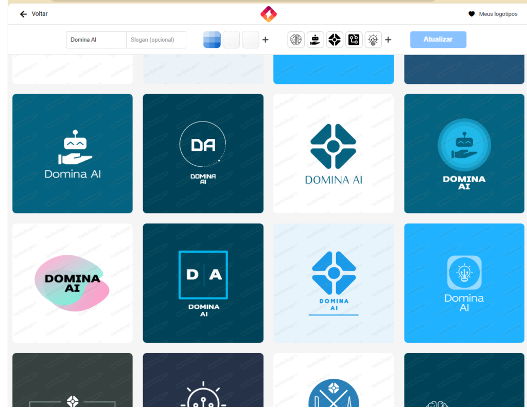The width and height of the screenshot is (527, 420).
Task: Pick the circuit board symbol icon
Action: (x=354, y=40)
